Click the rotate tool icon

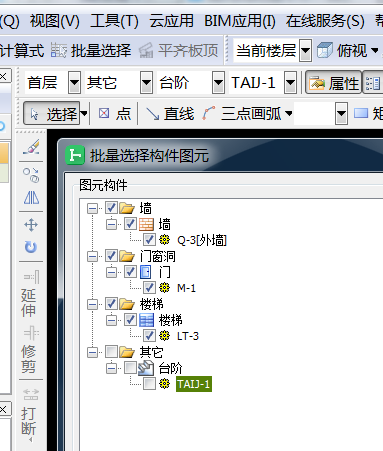point(31,247)
